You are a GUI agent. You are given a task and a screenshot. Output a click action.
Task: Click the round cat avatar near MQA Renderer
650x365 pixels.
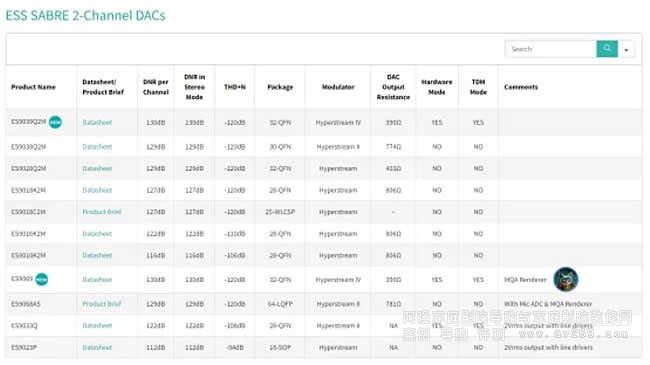coord(565,279)
